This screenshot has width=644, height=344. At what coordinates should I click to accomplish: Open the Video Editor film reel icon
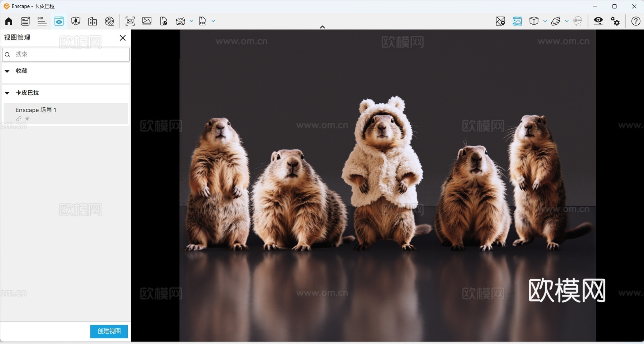coord(109,21)
